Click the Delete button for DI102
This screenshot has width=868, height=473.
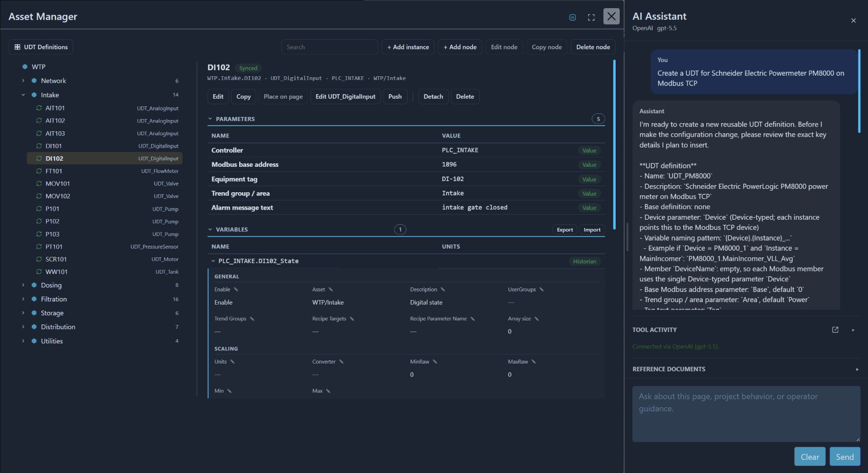coord(465,97)
